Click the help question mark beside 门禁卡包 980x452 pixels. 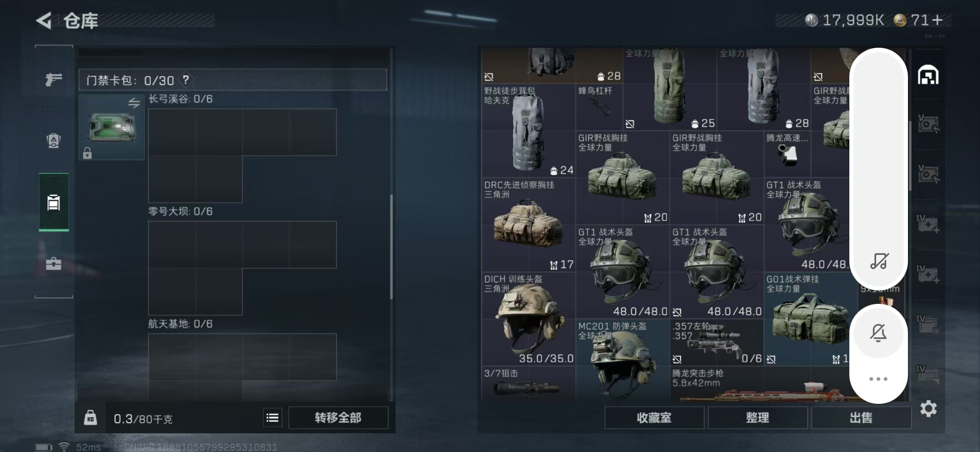click(x=186, y=80)
